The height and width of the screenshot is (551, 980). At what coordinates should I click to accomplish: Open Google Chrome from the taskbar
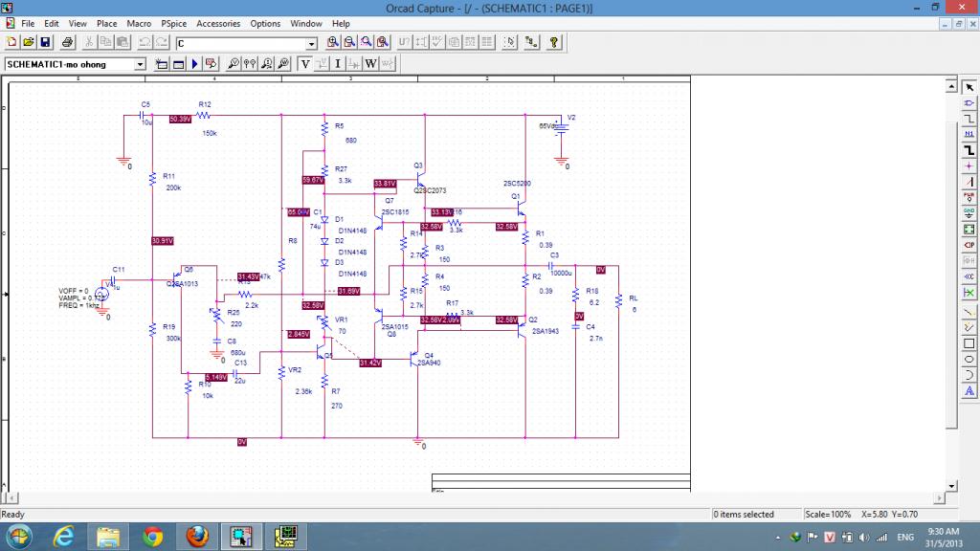pos(152,537)
